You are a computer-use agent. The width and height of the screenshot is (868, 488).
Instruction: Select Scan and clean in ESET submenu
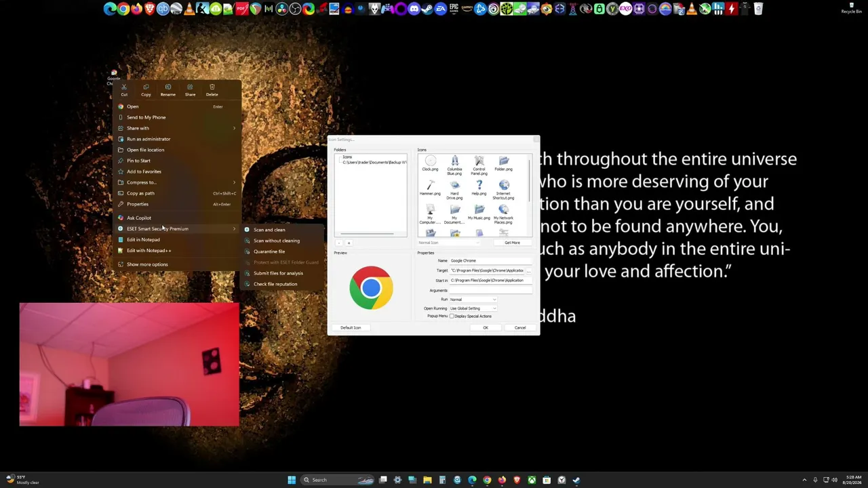[x=281, y=230]
